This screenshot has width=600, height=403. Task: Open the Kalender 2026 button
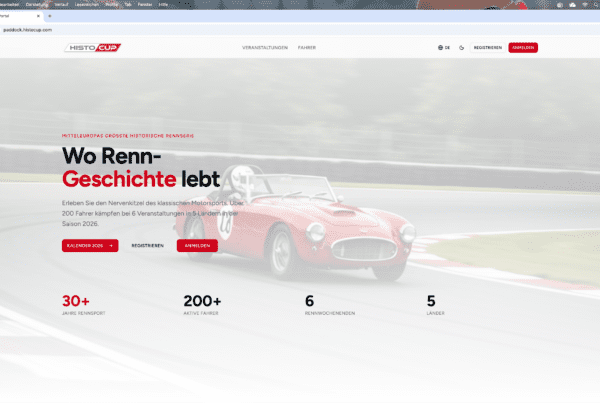pos(90,245)
